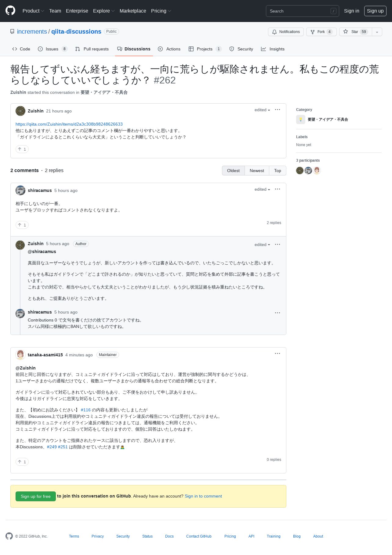
Task: Fork the qiita-discussions repository
Action: [x=321, y=32]
